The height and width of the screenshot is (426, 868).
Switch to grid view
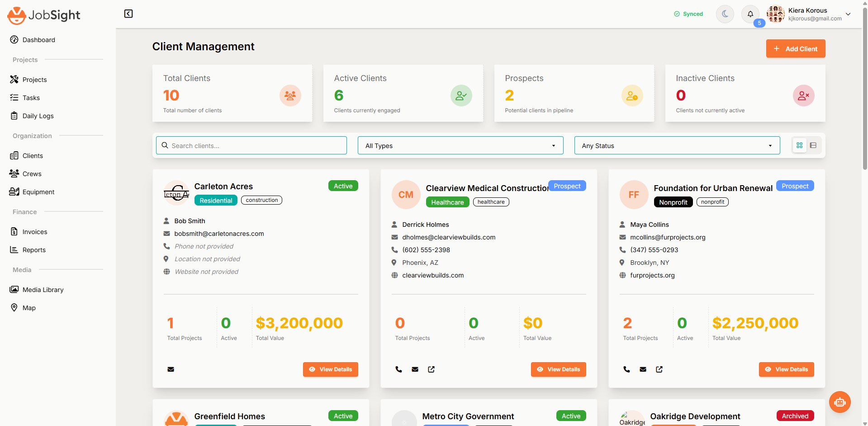tap(800, 145)
